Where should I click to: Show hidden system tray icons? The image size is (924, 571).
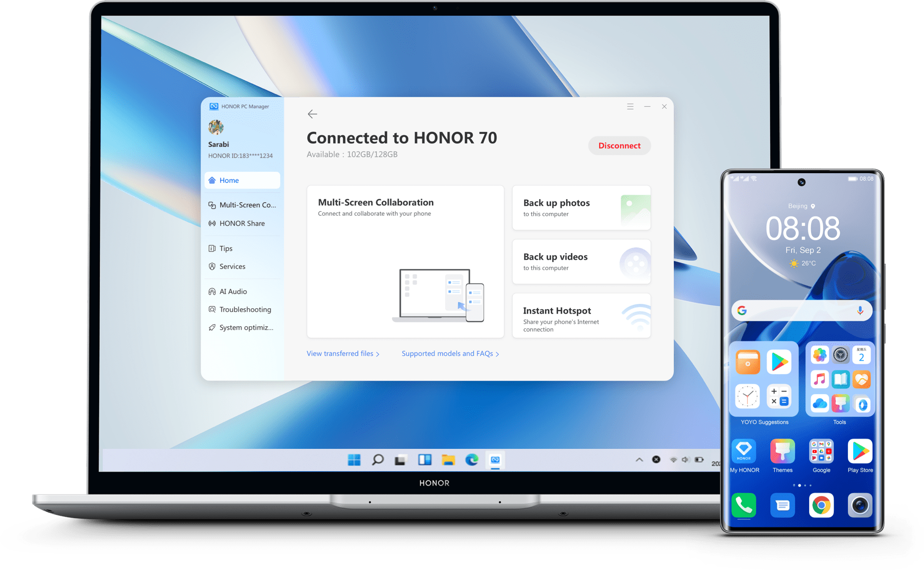coord(639,460)
